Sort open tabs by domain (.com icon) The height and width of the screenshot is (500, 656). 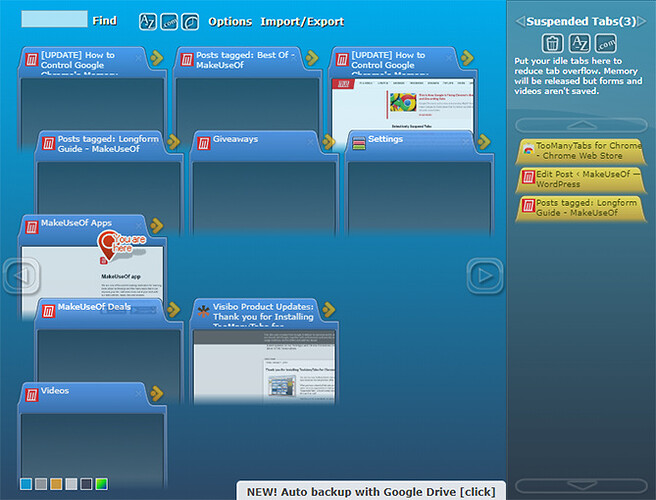pyautogui.click(x=169, y=21)
